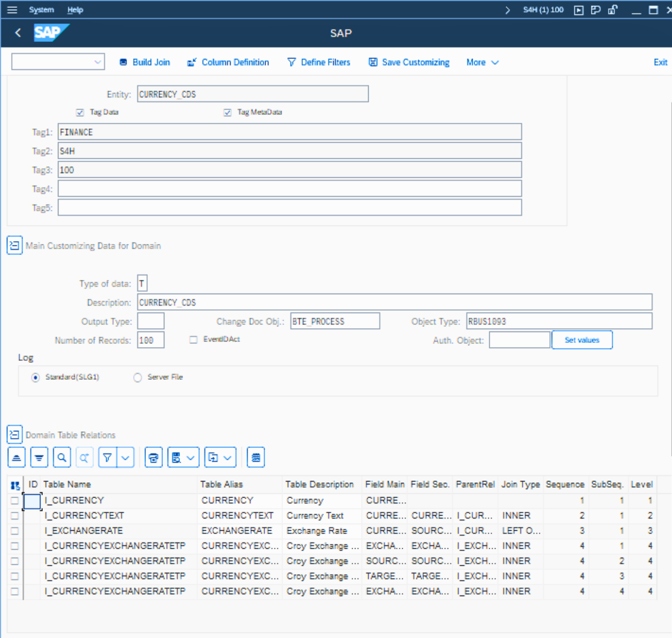The height and width of the screenshot is (638, 672).
Task: Click the Print icon in table toolbar
Action: coord(153,458)
